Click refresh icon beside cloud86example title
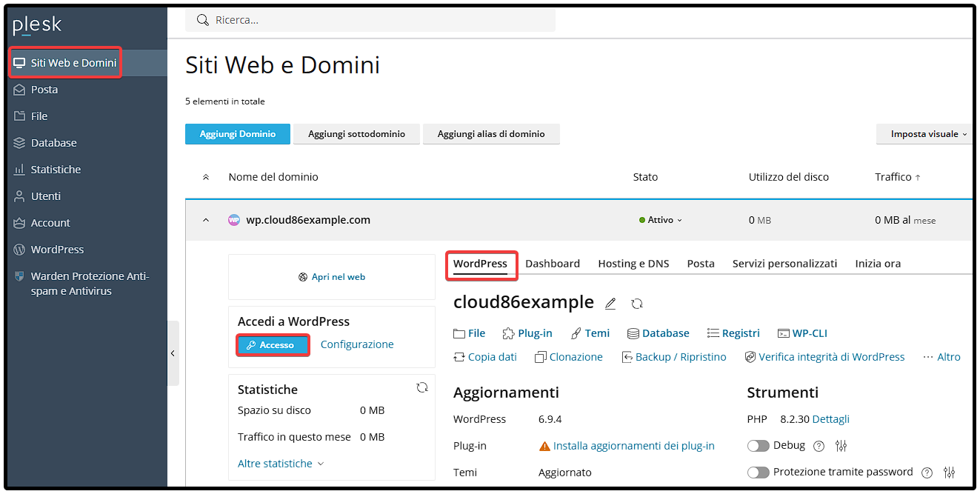Screen dimensions: 980x494 (x=637, y=304)
